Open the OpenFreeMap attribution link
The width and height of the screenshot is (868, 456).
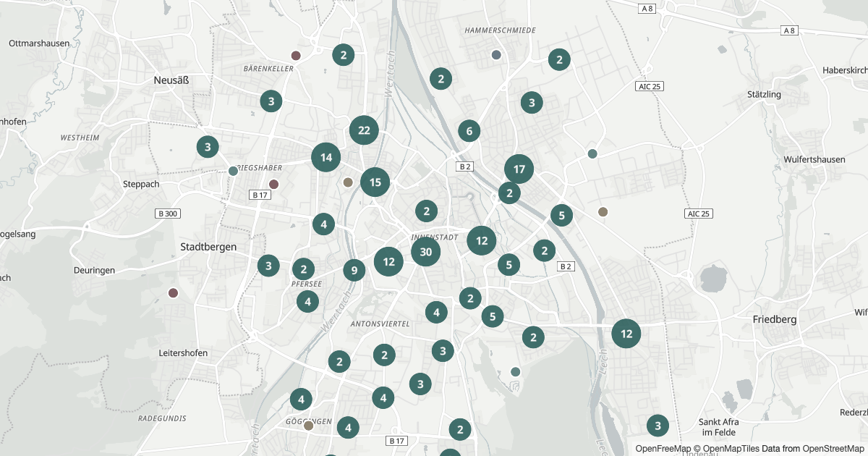[663, 449]
